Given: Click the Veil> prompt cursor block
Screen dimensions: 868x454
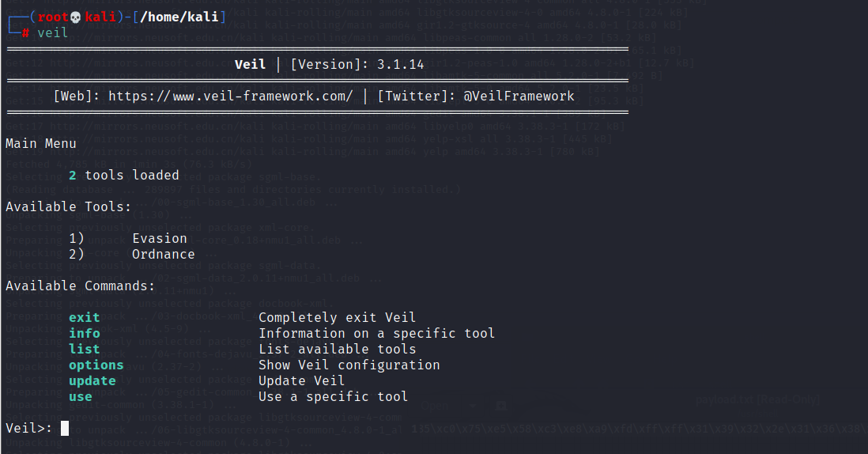Looking at the screenshot, I should 65,428.
